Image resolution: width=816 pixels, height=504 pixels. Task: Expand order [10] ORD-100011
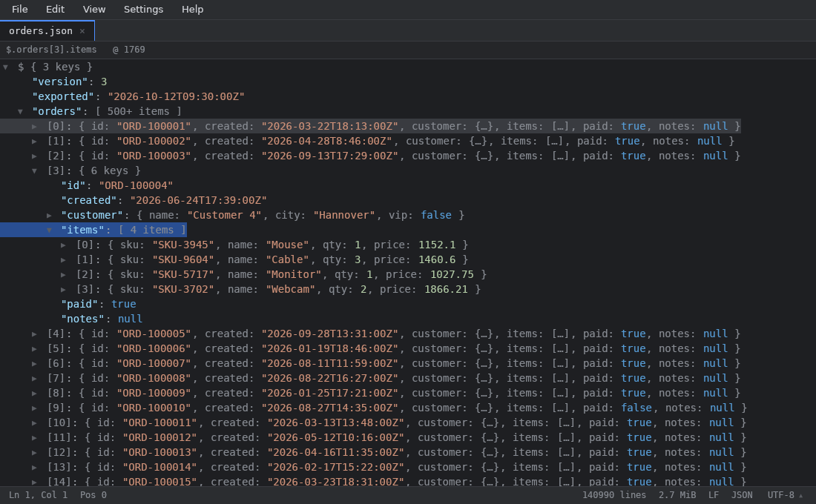point(34,423)
